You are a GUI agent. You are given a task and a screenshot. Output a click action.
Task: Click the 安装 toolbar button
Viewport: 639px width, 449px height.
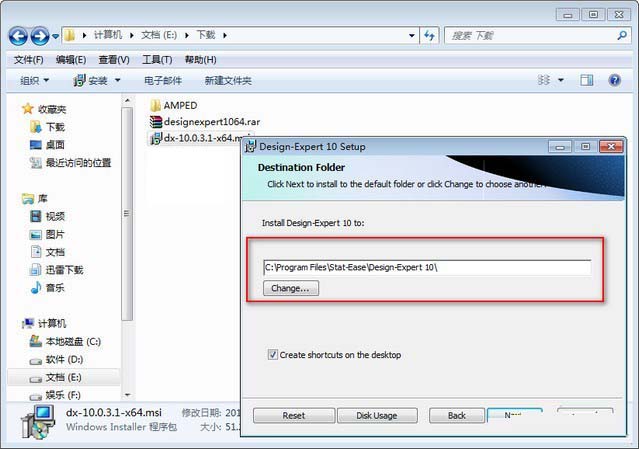click(x=90, y=80)
